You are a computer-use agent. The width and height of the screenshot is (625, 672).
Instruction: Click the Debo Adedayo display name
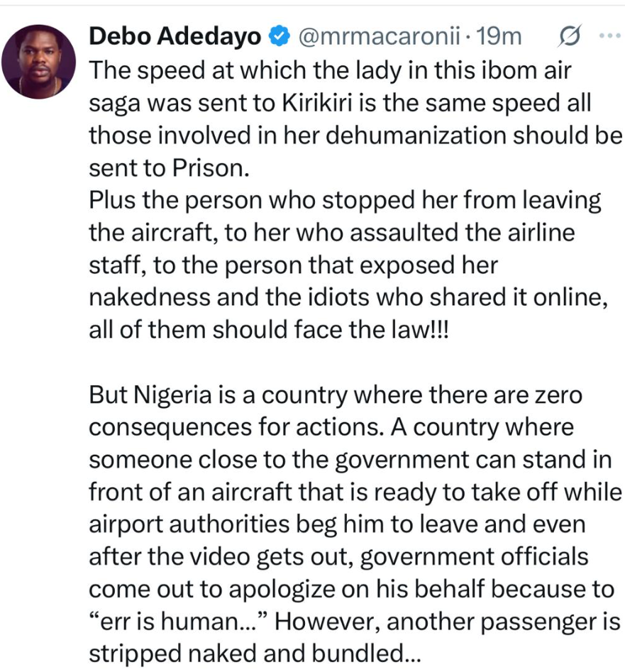175,35
